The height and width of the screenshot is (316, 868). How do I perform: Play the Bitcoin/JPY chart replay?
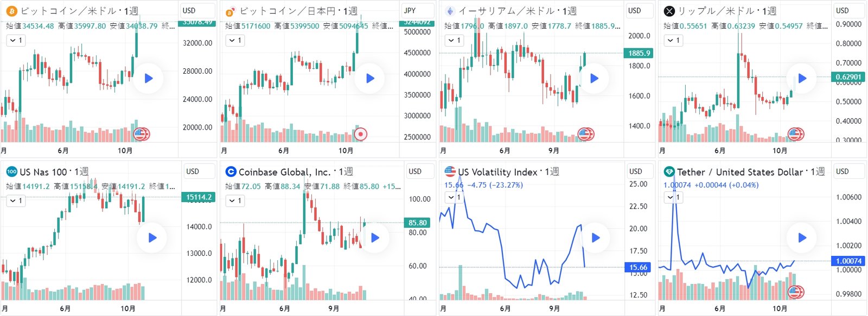coord(370,79)
